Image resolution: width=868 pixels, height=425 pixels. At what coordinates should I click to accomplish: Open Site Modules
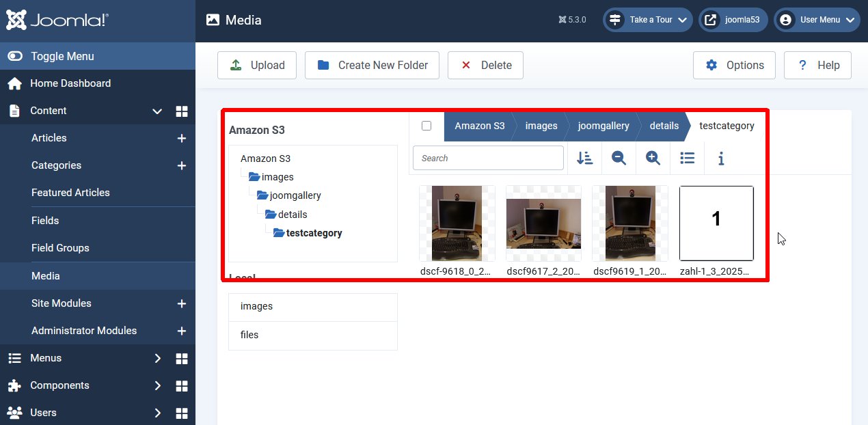(x=62, y=303)
